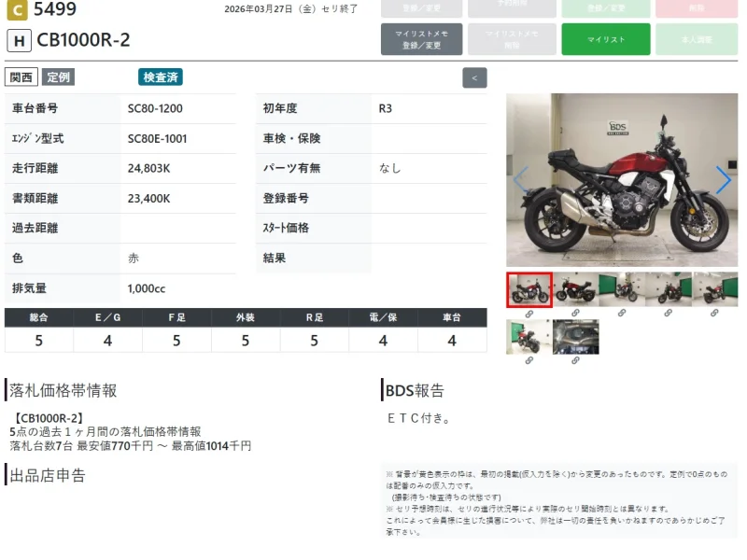Click the 定例 tag
Screen dimensions: 747x560
pyautogui.click(x=58, y=77)
